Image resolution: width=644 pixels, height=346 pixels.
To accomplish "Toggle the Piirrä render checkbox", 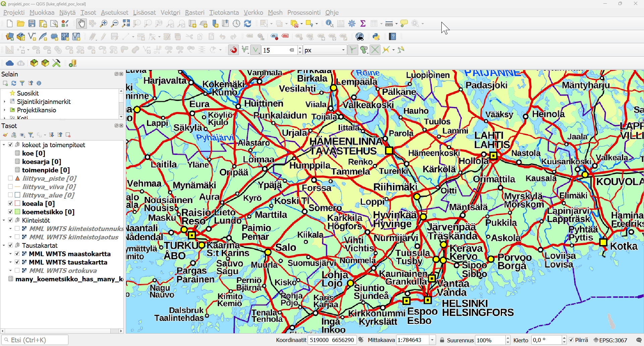I will pos(571,340).
